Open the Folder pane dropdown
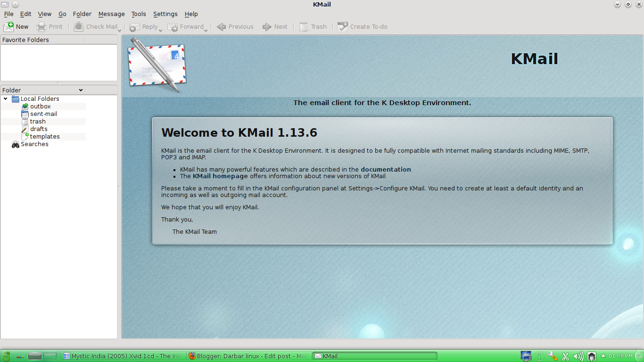644x362 pixels. [80, 90]
